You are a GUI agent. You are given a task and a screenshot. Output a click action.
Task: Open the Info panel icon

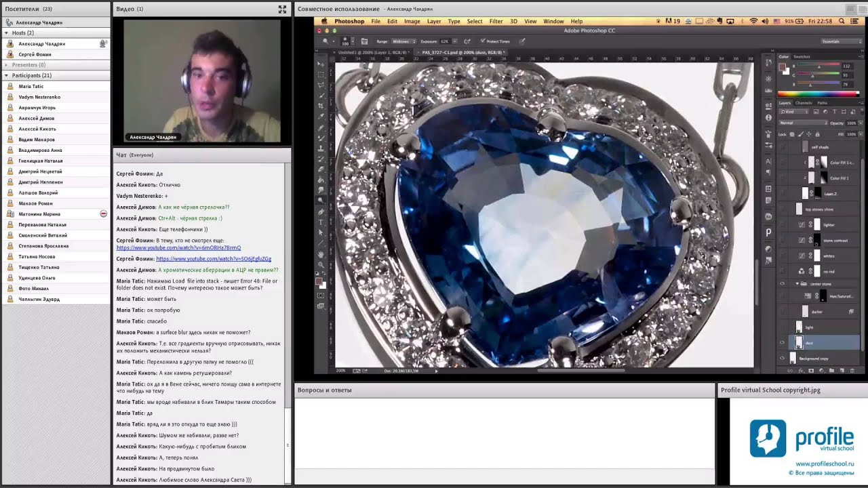pyautogui.click(x=768, y=118)
